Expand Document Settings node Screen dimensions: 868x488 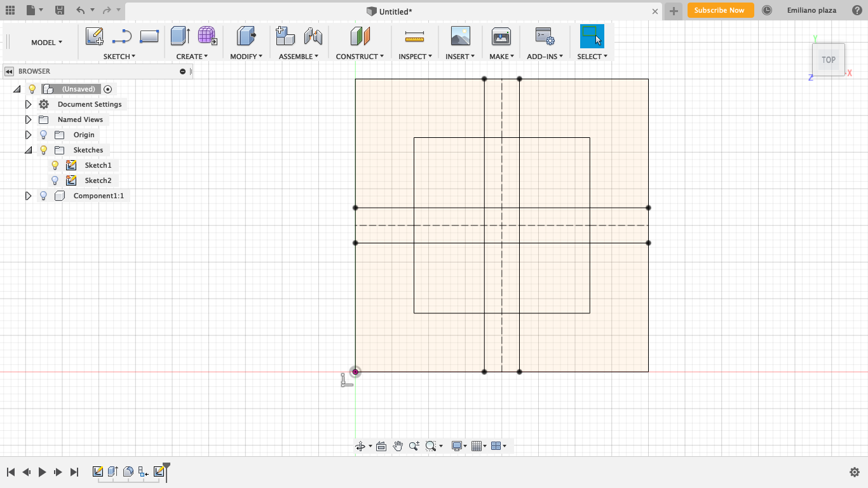[x=28, y=104]
